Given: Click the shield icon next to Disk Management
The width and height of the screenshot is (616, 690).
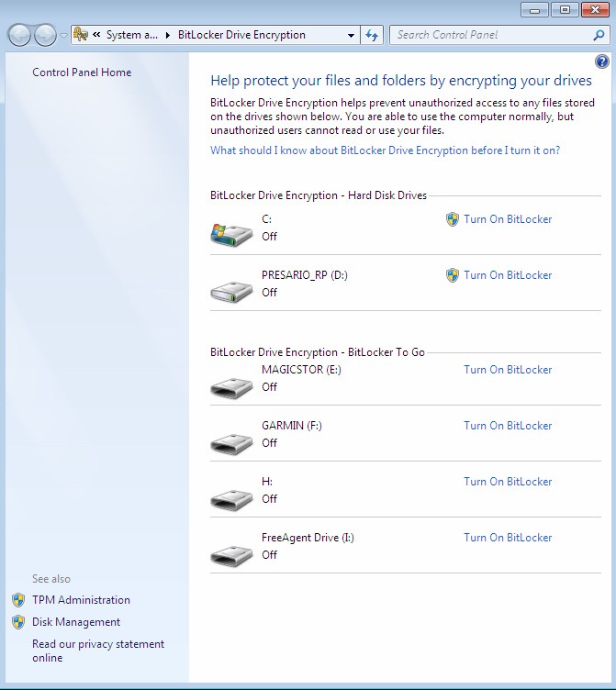Looking at the screenshot, I should coord(18,622).
